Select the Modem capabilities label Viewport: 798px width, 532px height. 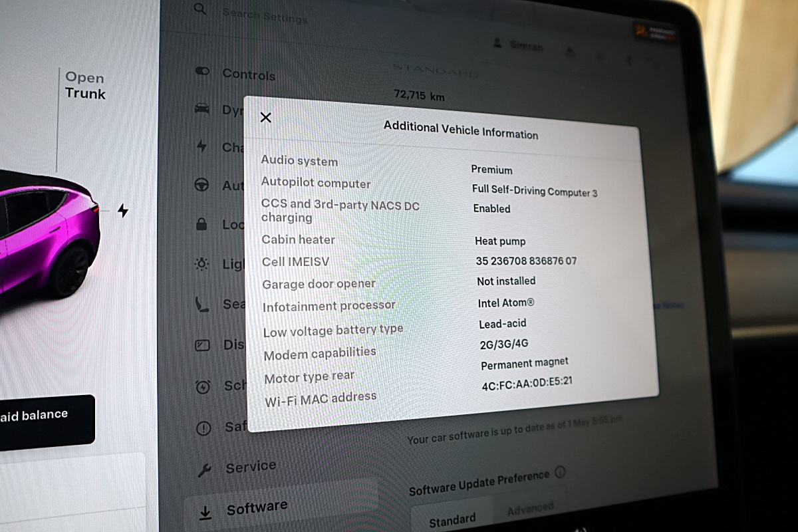[x=320, y=353]
